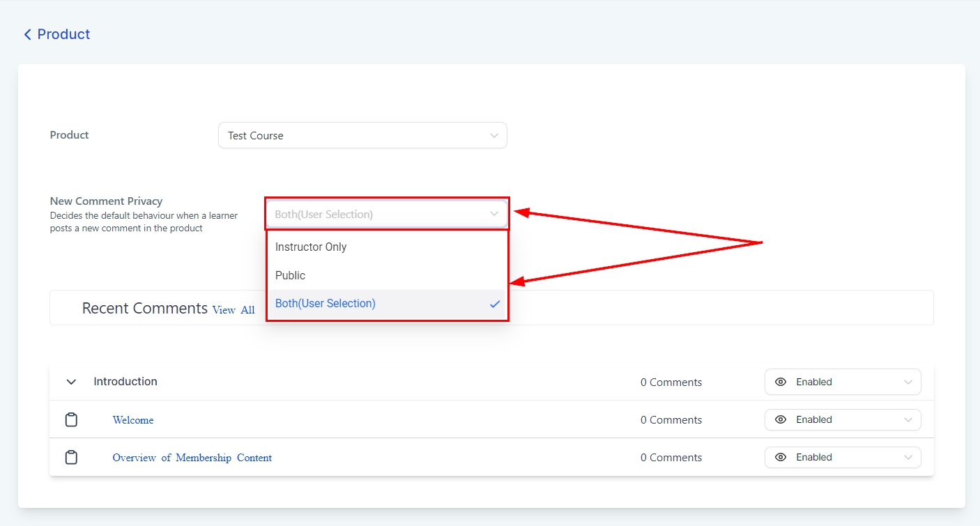Open Enabled dropdown for Overview of Membership Content
The height and width of the screenshot is (526, 980).
coord(843,457)
